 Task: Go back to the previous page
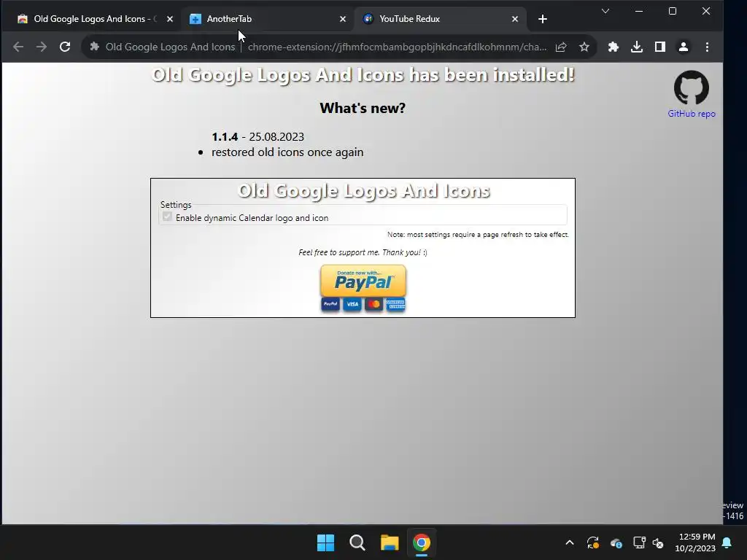click(x=18, y=47)
